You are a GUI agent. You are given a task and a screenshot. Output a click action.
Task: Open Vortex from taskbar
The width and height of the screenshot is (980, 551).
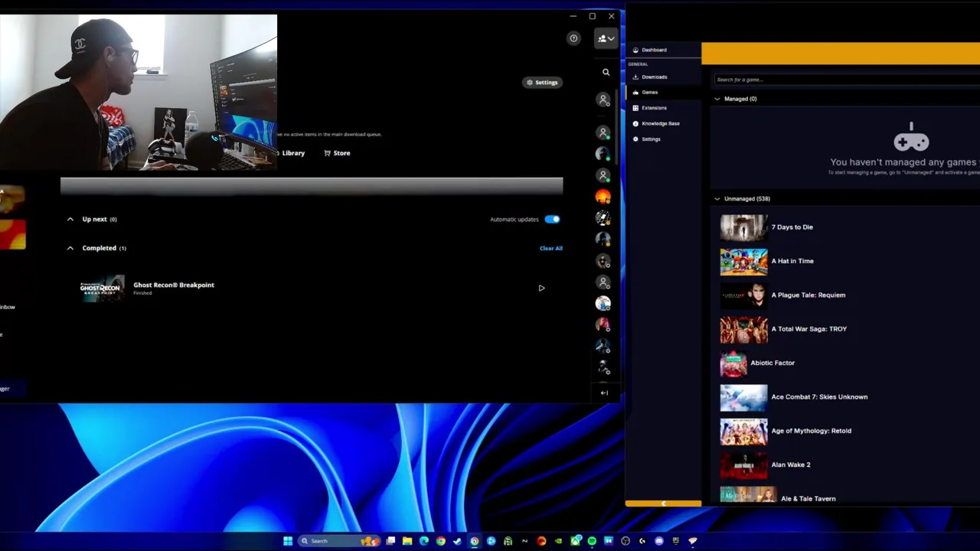(x=693, y=541)
